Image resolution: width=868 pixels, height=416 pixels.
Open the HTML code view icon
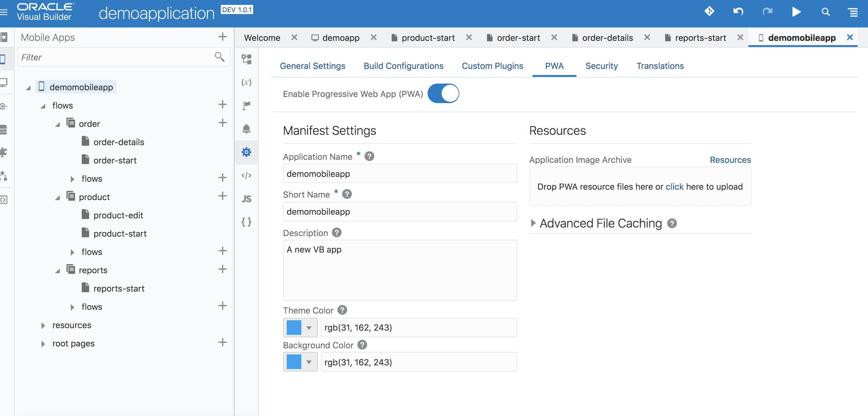point(246,175)
